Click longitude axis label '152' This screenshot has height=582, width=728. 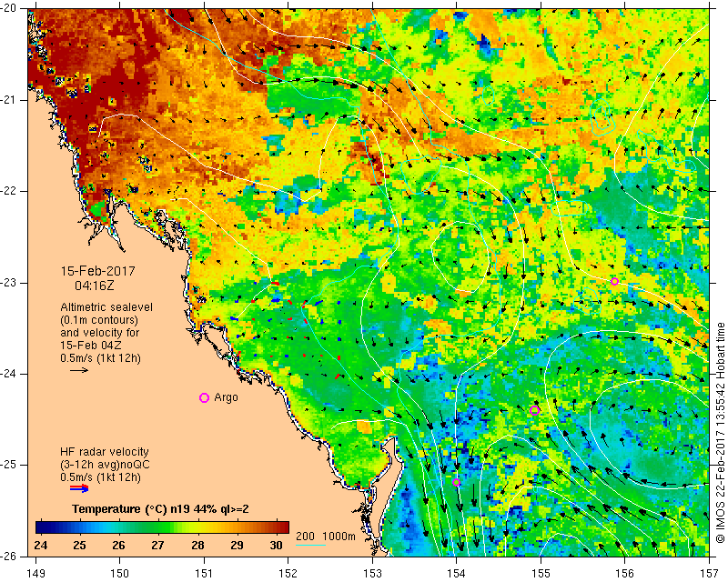point(288,574)
